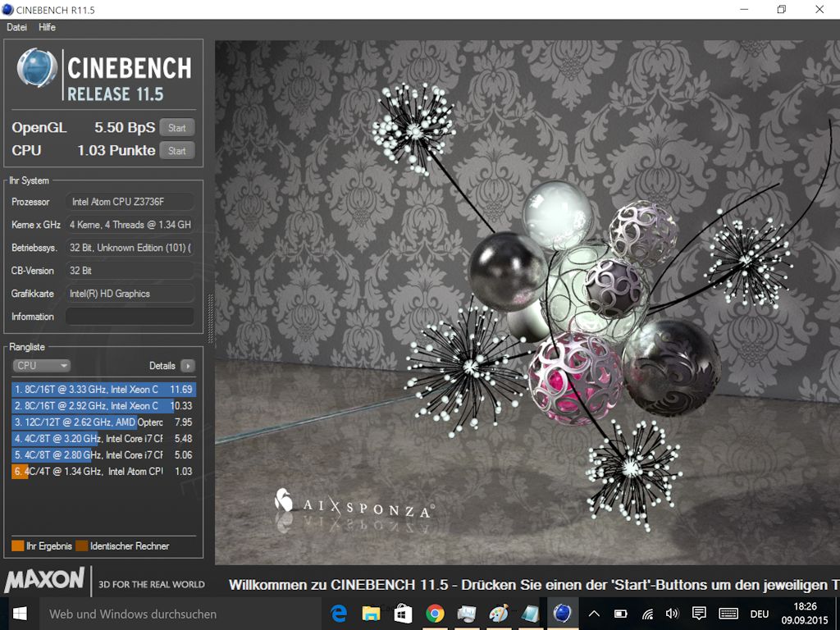Open Google Chrome from taskbar
This screenshot has height=630, width=840.
(x=435, y=614)
